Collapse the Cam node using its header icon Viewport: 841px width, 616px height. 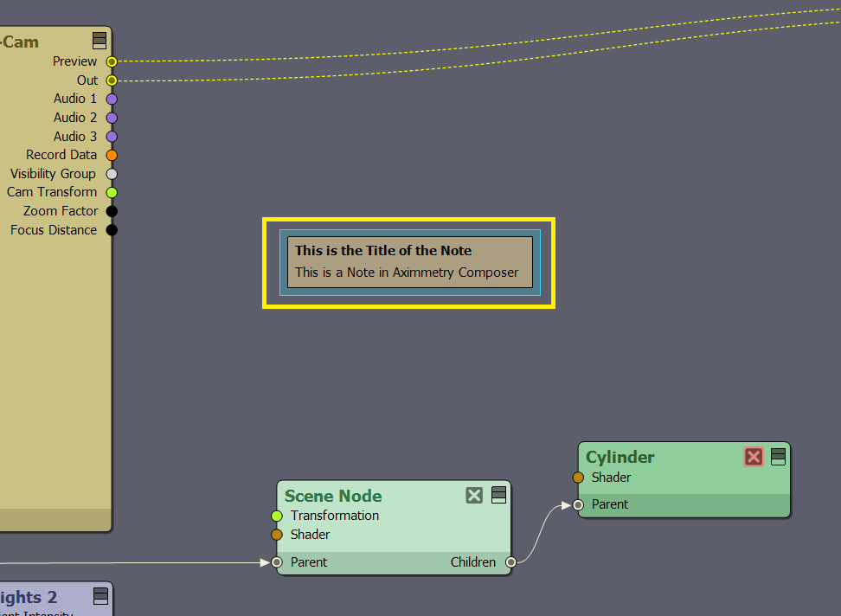(100, 40)
